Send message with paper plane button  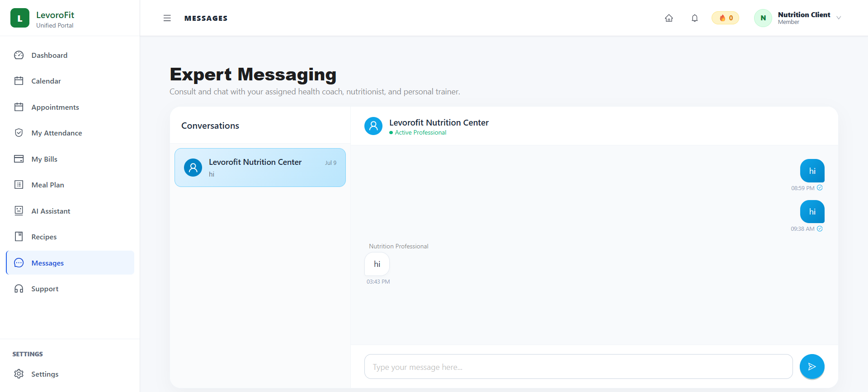[812, 367]
